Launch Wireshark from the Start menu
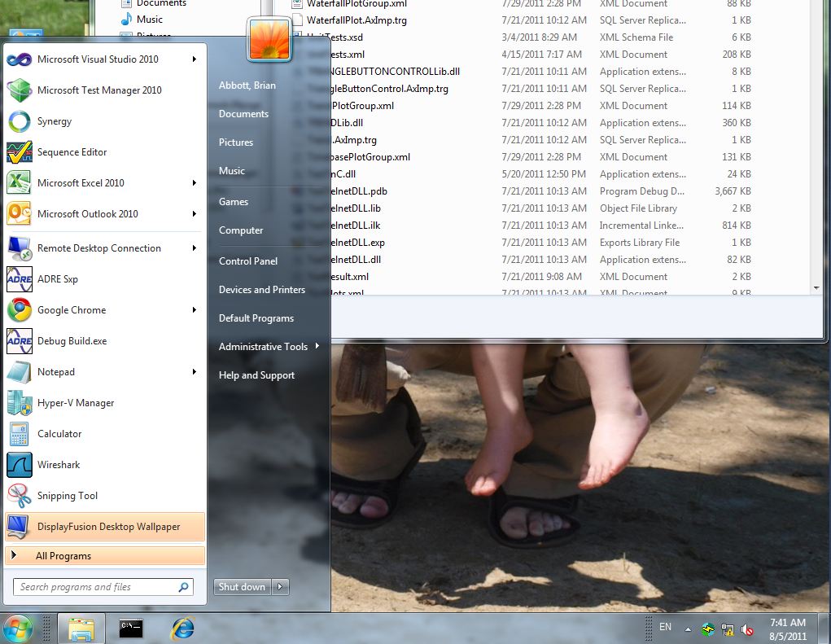Viewport: 831px width, 644px height. (58, 465)
